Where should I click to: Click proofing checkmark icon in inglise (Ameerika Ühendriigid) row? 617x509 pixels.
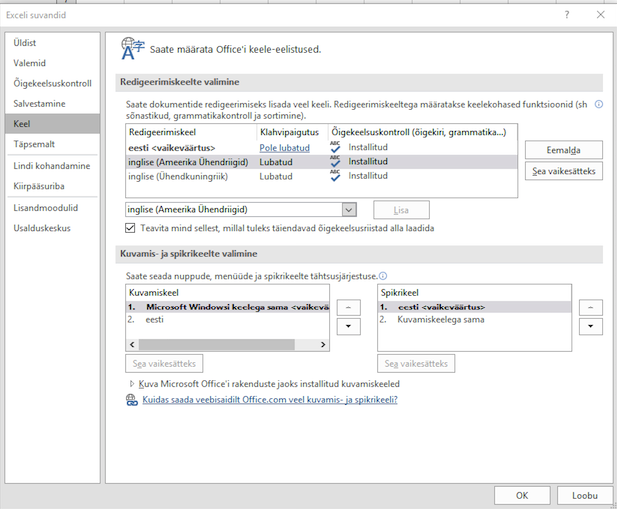[335, 162]
